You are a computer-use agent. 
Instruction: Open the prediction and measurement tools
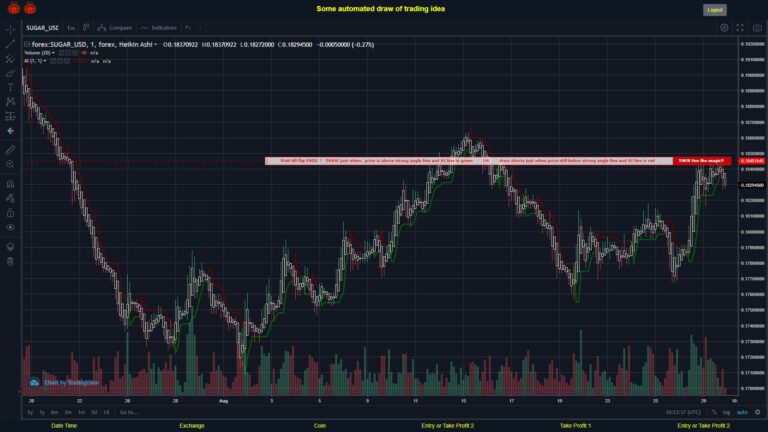click(10, 116)
